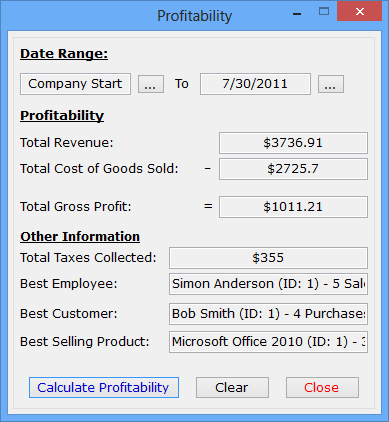389x422 pixels.
Task: Select the Company Start date field
Action: 75,84
